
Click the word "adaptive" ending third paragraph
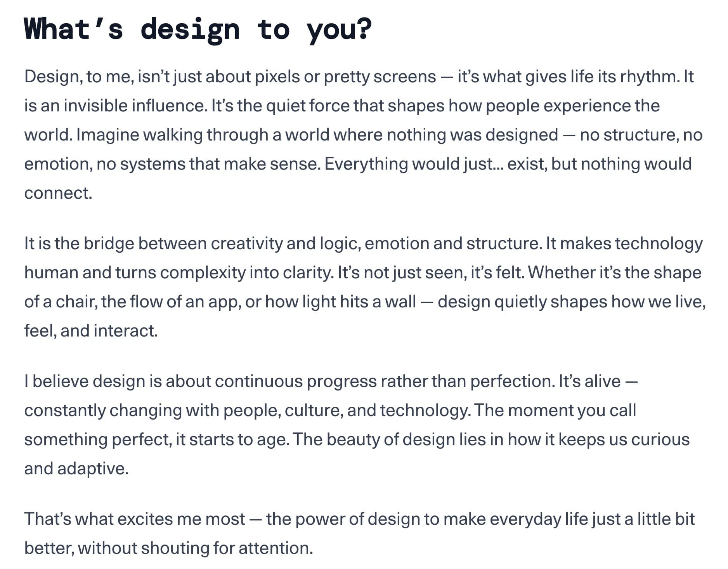tap(92, 469)
